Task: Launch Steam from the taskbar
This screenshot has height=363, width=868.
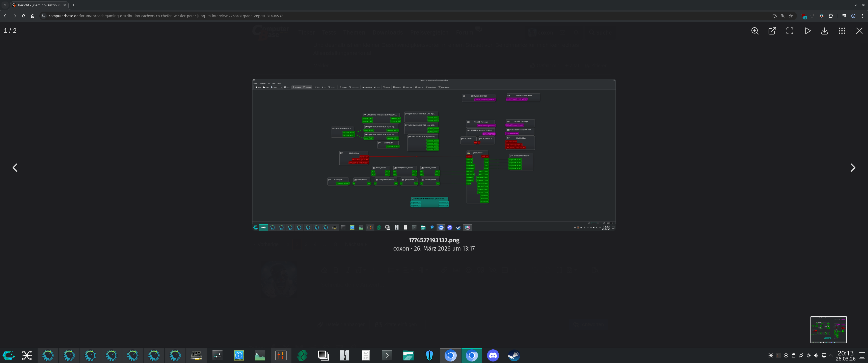Action: pos(514,355)
